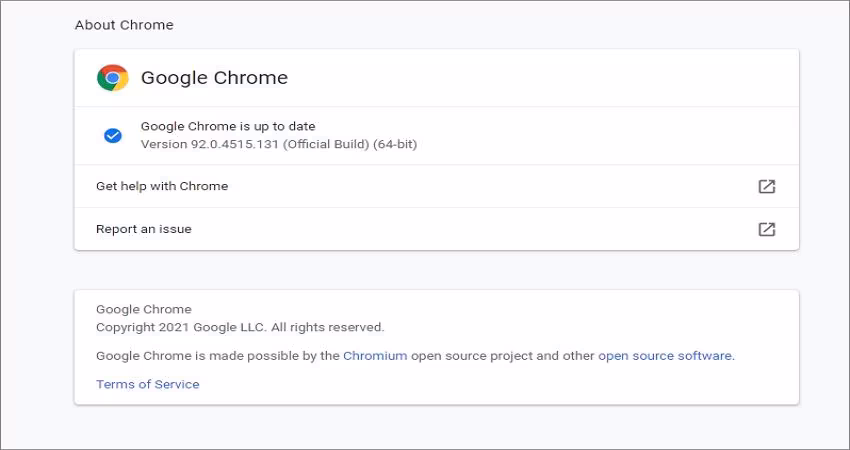
Task: Click the Google Chrome logo icon
Action: (x=112, y=78)
